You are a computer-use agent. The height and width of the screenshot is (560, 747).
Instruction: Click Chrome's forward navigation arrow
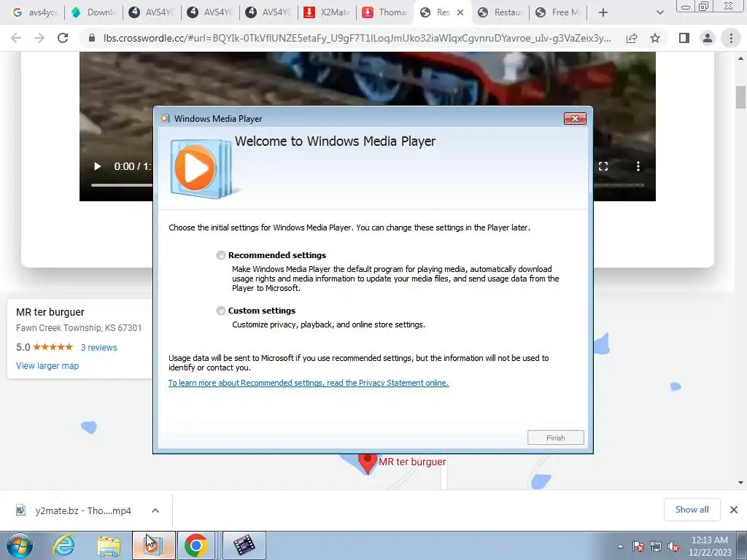(x=39, y=38)
